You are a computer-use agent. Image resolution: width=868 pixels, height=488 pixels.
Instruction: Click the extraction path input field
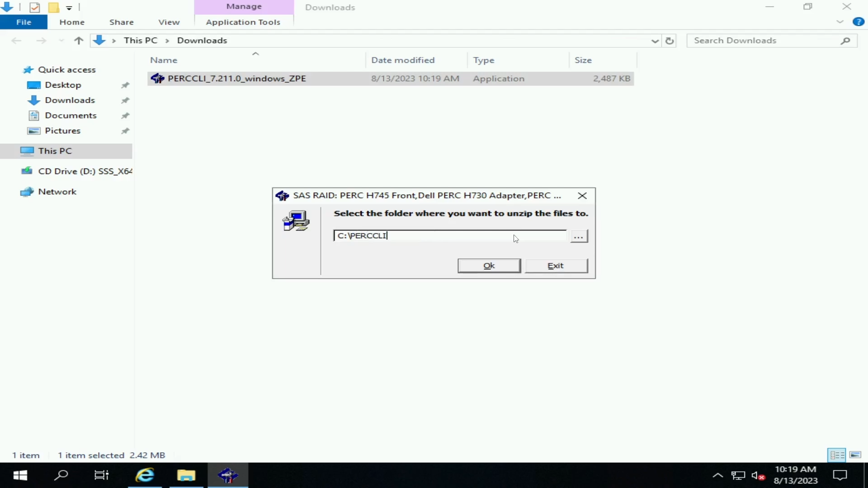click(449, 235)
